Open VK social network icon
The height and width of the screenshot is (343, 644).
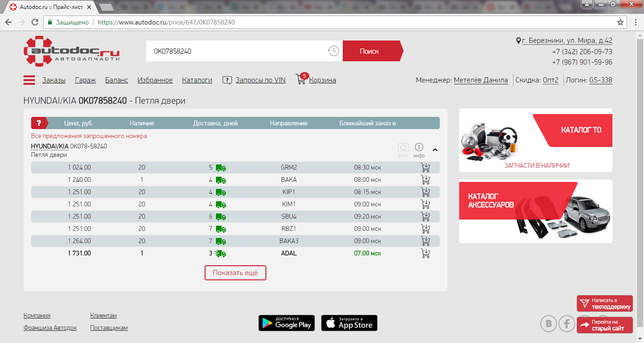coord(548,324)
